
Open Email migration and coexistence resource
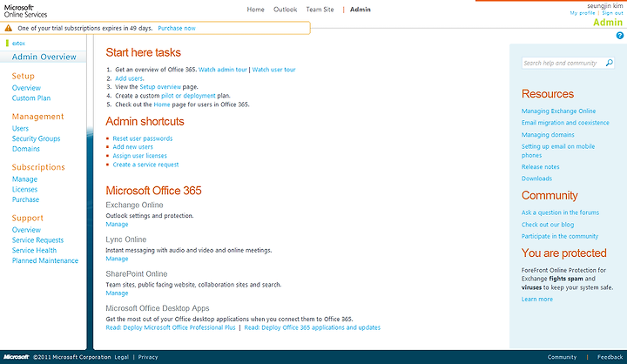pyautogui.click(x=565, y=123)
